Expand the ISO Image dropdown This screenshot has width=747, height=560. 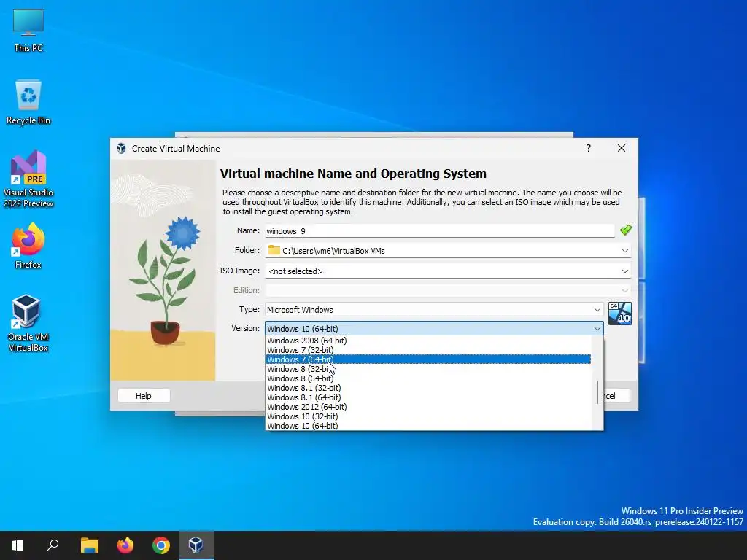click(624, 271)
